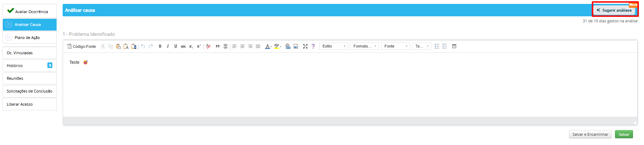This screenshot has width=644, height=145.
Task: Justify the text alignment
Action: (258, 46)
